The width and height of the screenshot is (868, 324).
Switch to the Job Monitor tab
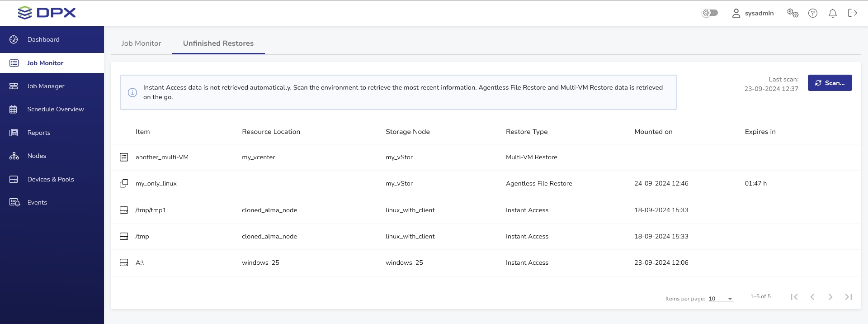pyautogui.click(x=141, y=43)
